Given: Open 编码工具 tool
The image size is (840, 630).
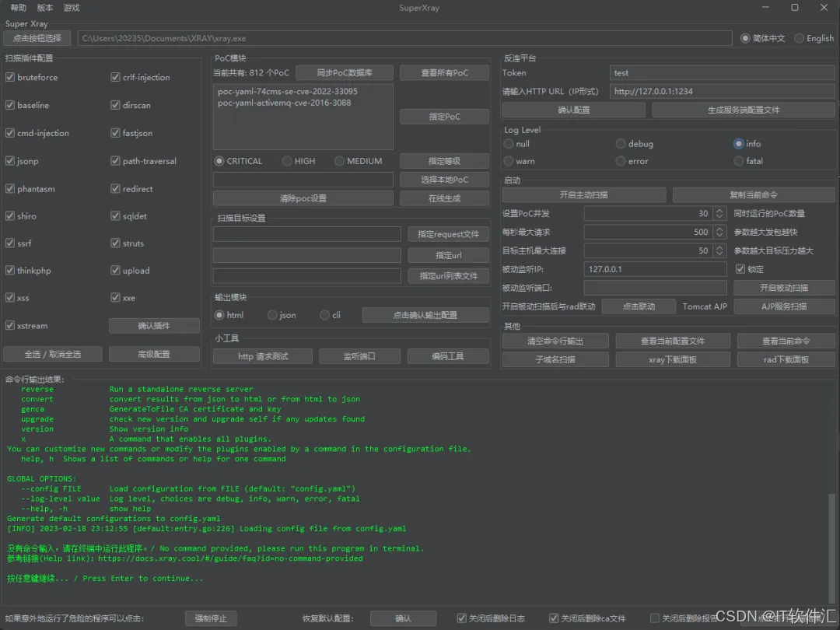Looking at the screenshot, I should [448, 356].
